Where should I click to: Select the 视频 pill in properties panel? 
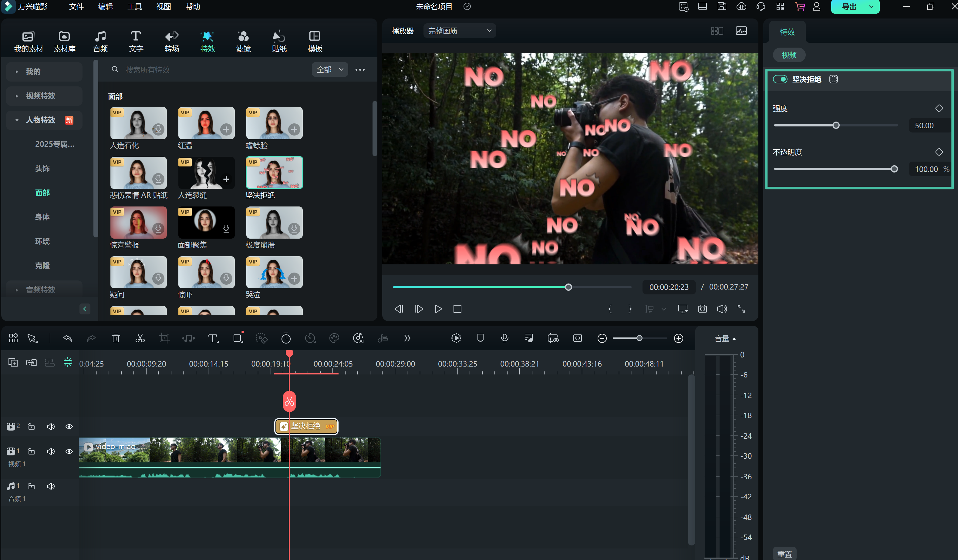pyautogui.click(x=789, y=55)
